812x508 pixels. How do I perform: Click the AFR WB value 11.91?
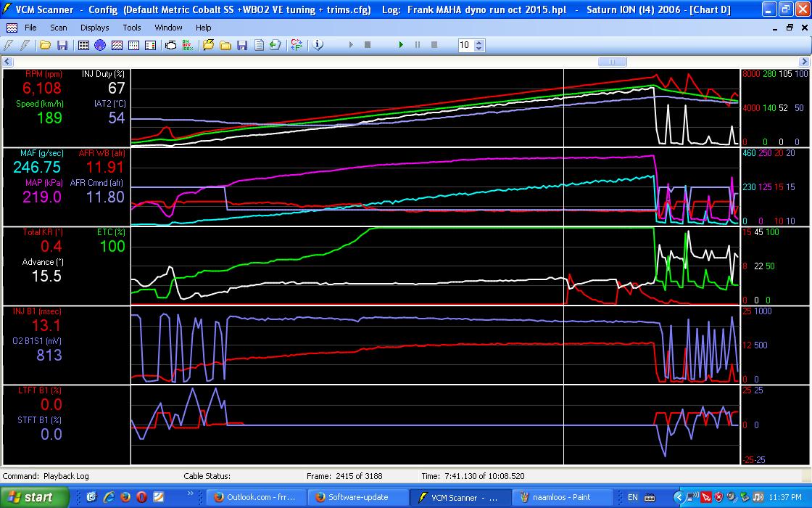tap(105, 167)
